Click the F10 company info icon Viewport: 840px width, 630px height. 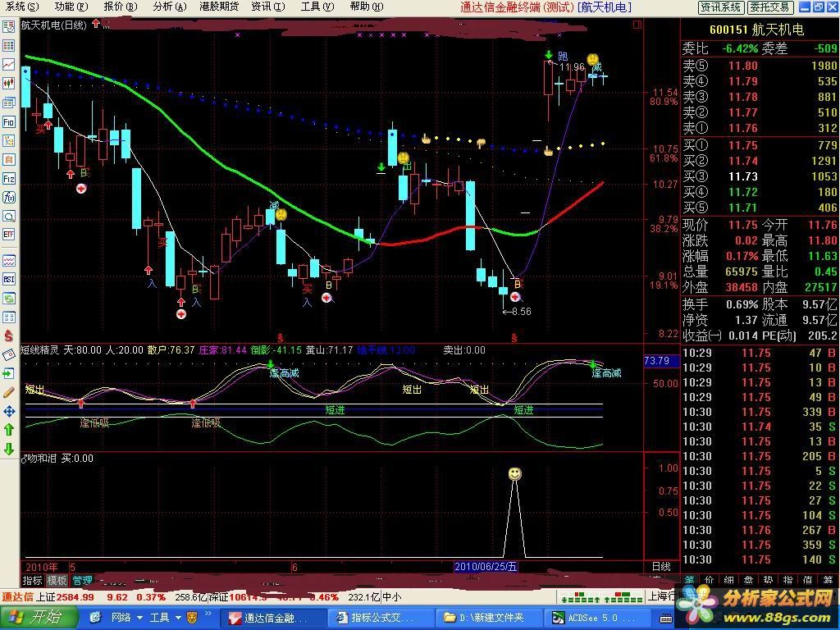tap(8, 121)
